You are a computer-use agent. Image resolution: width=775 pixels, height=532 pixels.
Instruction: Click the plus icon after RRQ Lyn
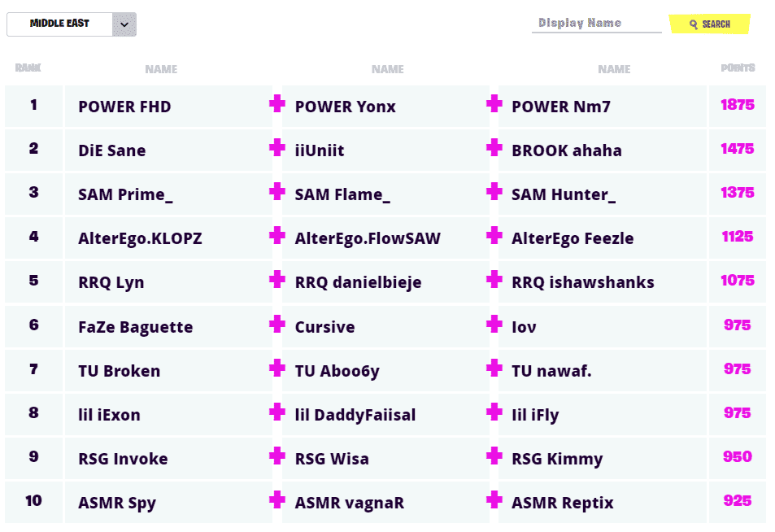click(x=277, y=280)
